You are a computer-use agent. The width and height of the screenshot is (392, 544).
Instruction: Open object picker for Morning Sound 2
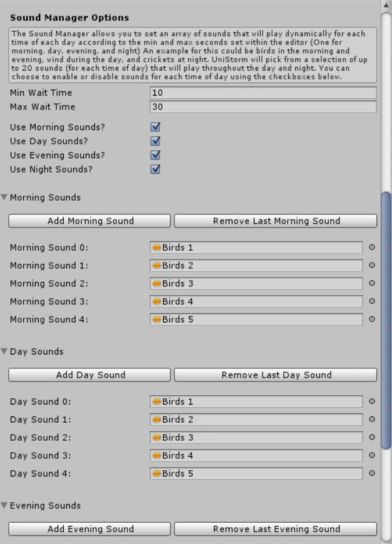click(x=372, y=283)
